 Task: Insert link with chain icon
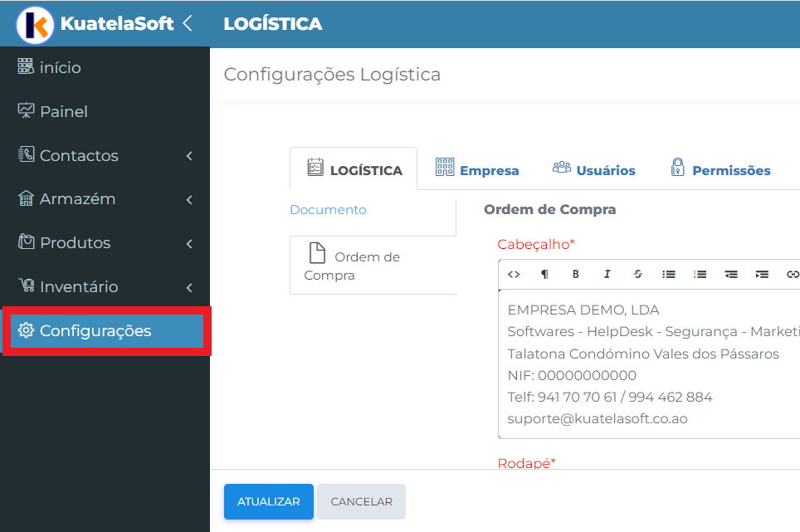[793, 275]
